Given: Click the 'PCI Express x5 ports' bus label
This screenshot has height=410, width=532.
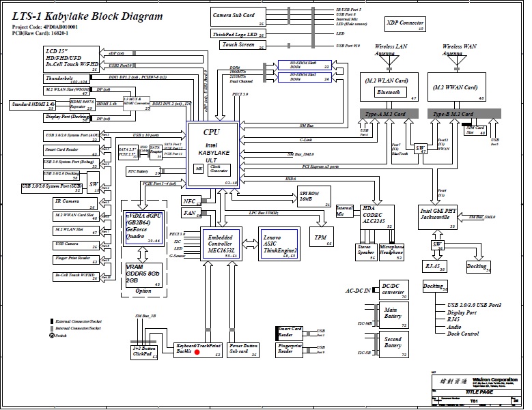Looking at the screenshot, I should point(320,166).
